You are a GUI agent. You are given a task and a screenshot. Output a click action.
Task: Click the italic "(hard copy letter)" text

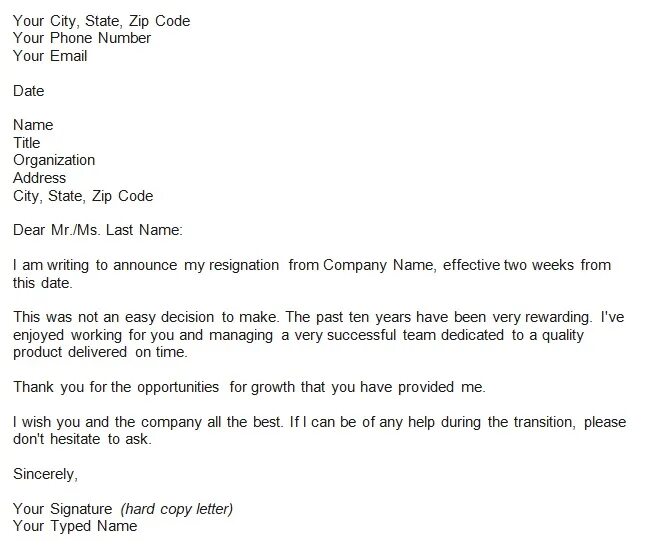[176, 509]
